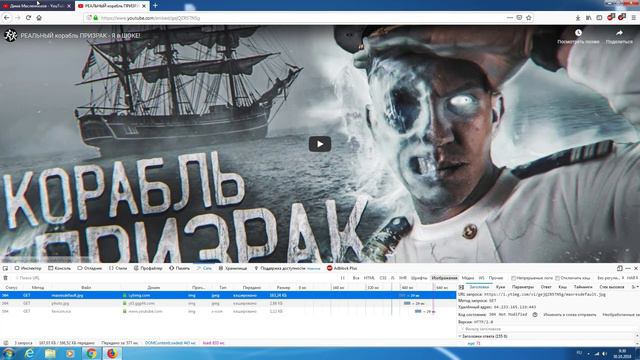Filter network requests by Прочее
This screenshot has width=640, height=360.
click(x=496, y=278)
